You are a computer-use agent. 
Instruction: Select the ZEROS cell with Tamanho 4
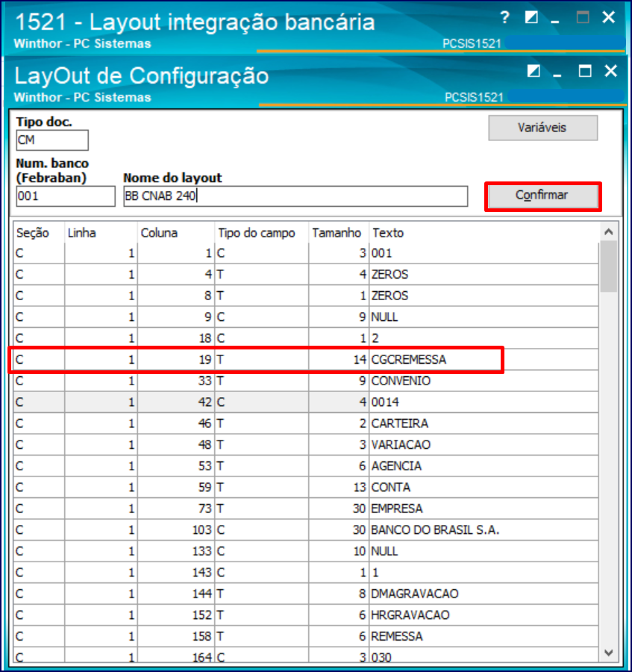click(x=484, y=274)
